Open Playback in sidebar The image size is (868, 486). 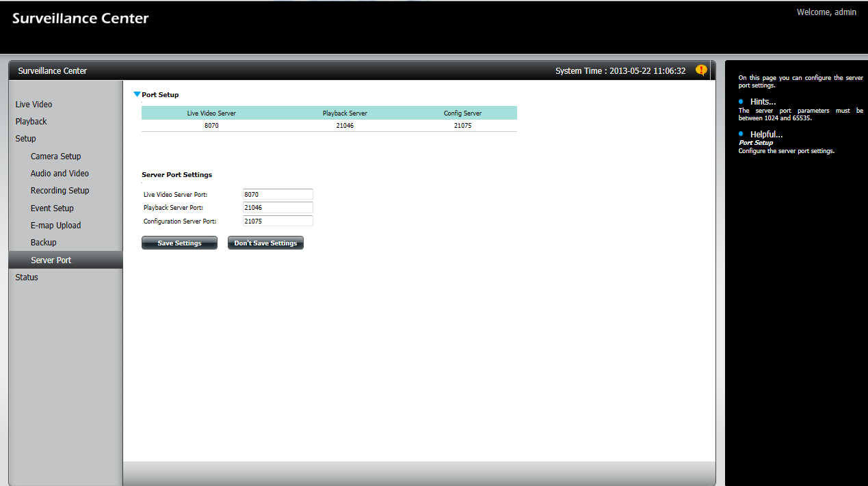click(x=31, y=121)
